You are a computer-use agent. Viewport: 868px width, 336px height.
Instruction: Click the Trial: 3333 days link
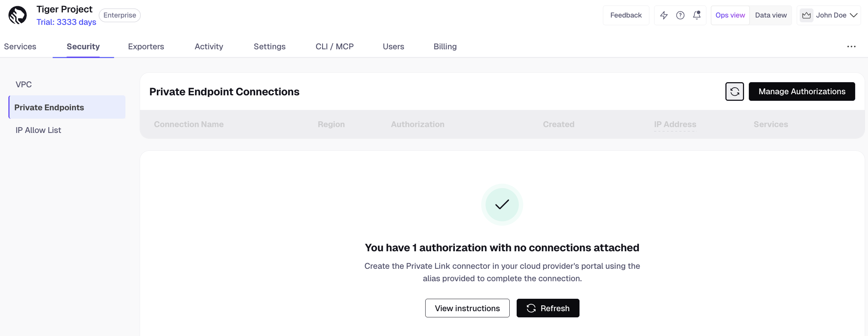[x=66, y=22]
